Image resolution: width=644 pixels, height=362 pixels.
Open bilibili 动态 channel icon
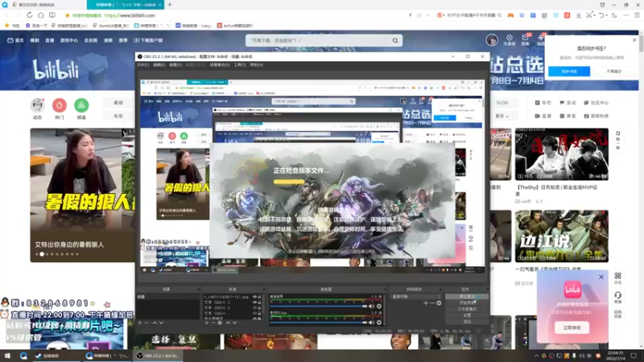pyautogui.click(x=37, y=105)
